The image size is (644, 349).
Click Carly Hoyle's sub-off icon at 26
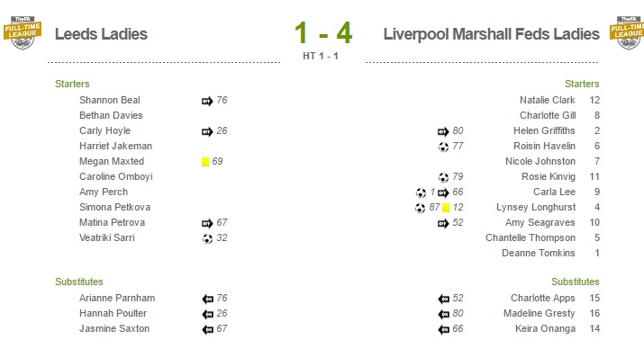(207, 131)
